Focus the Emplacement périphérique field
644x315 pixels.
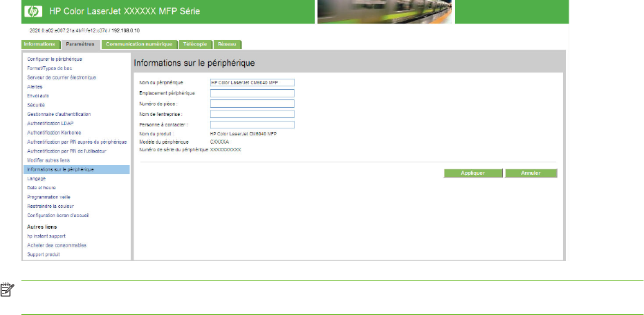click(252, 93)
